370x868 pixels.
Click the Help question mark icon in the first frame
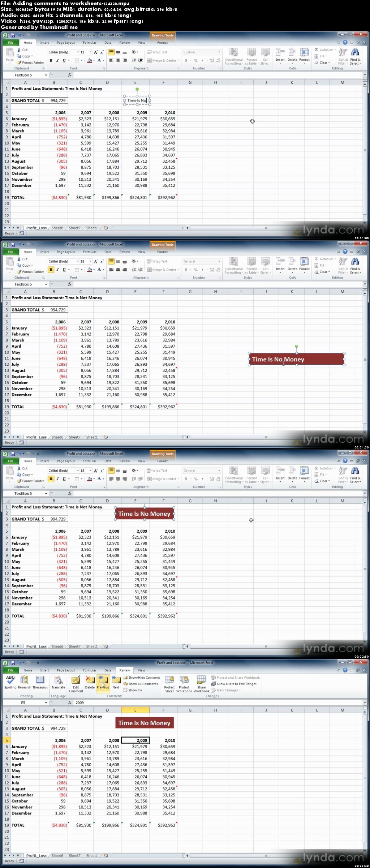tap(345, 43)
